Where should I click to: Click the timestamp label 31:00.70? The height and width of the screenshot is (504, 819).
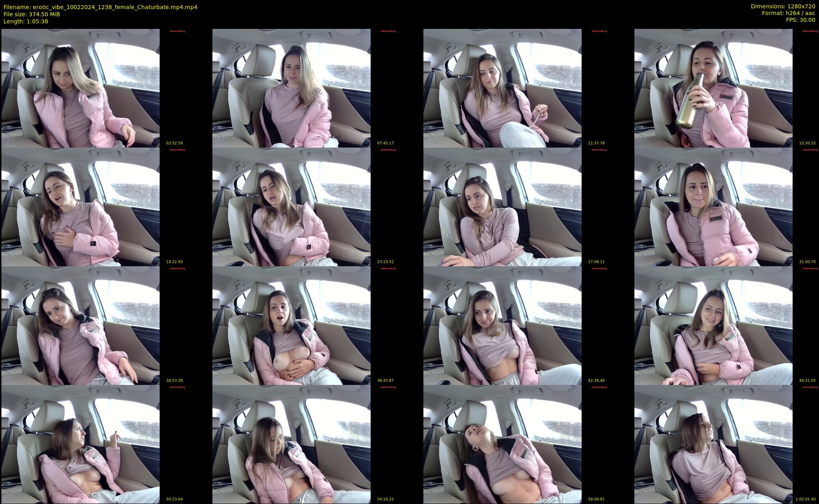click(x=808, y=262)
